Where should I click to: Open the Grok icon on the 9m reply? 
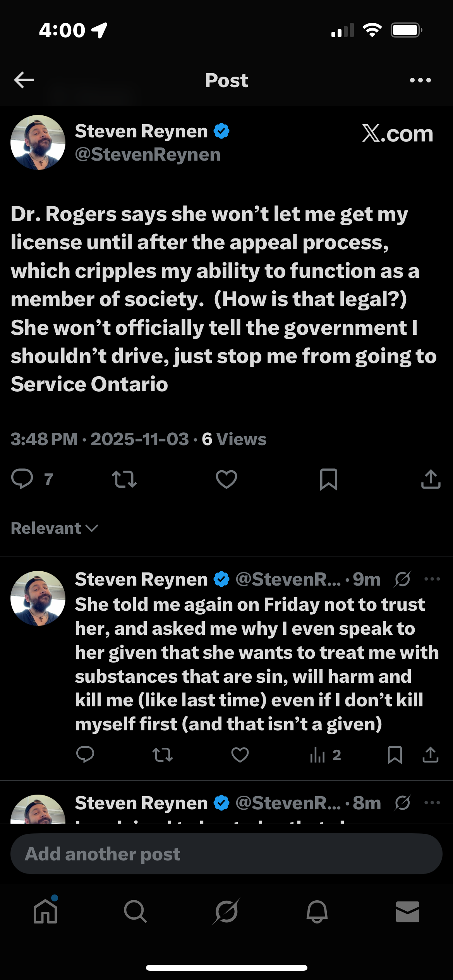point(402,579)
